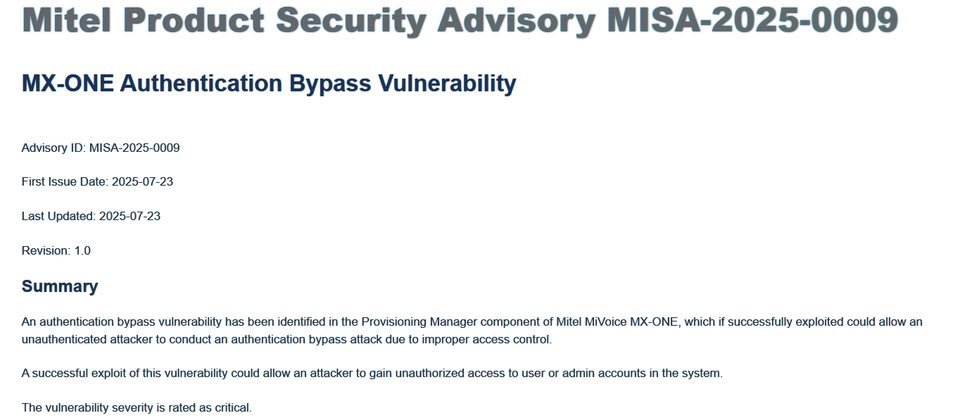Image resolution: width=960 pixels, height=420 pixels.
Task: Select the MISA-2025-0009 value after Advisory ID
Action: click(134, 148)
